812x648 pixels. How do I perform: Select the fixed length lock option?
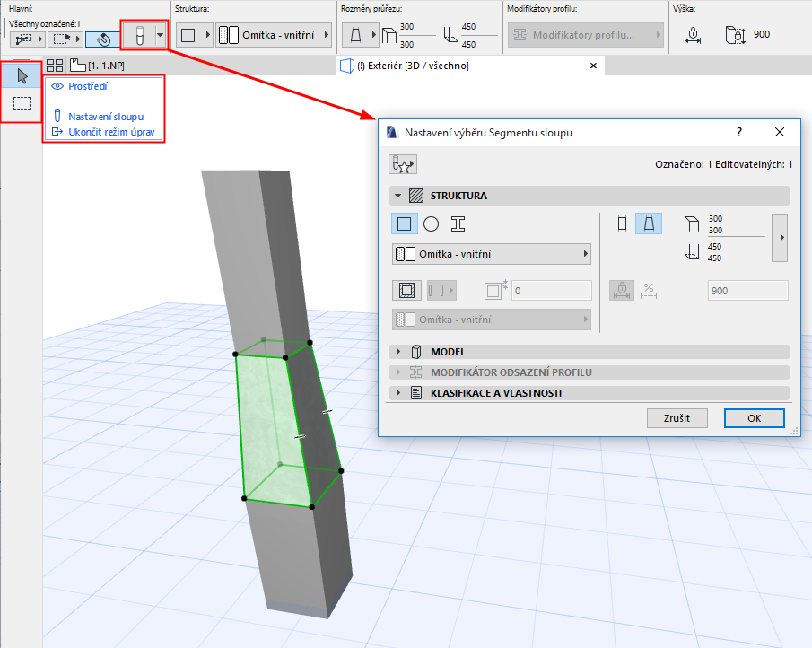[x=622, y=291]
